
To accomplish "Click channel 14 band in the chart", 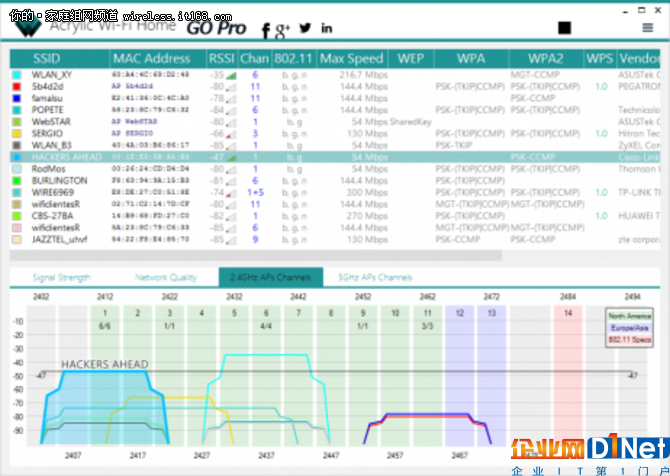I will tap(568, 376).
